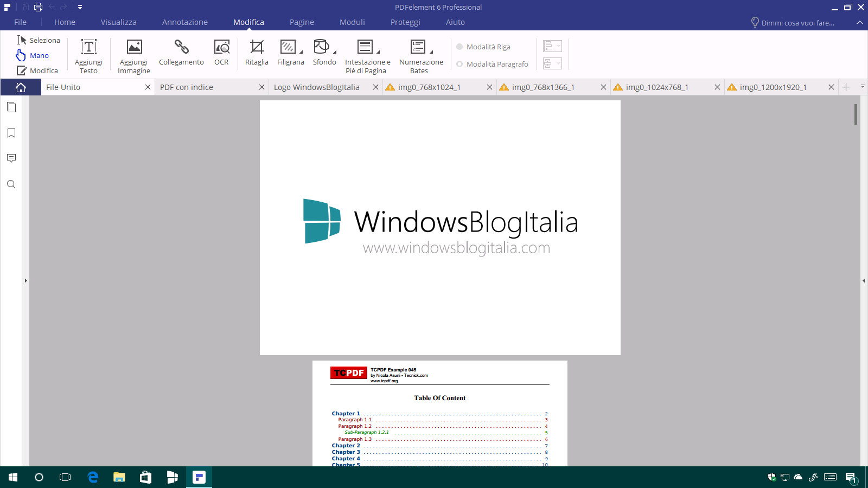
Task: Click the Dimmi cosa vuoi fare search box
Action: point(793,23)
